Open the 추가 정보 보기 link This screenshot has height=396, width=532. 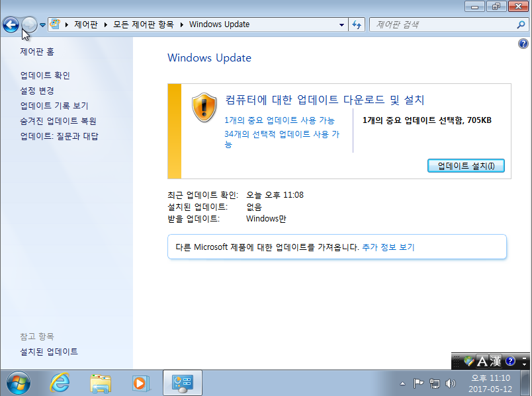(388, 247)
